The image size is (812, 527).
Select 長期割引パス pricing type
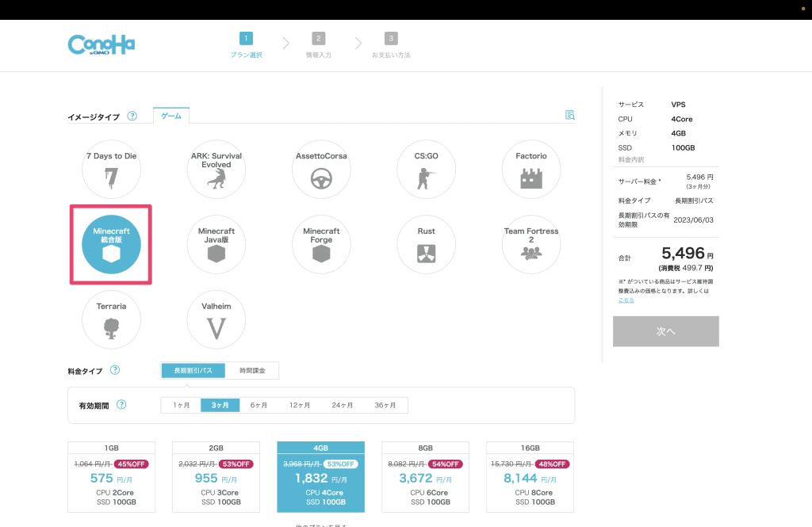193,371
